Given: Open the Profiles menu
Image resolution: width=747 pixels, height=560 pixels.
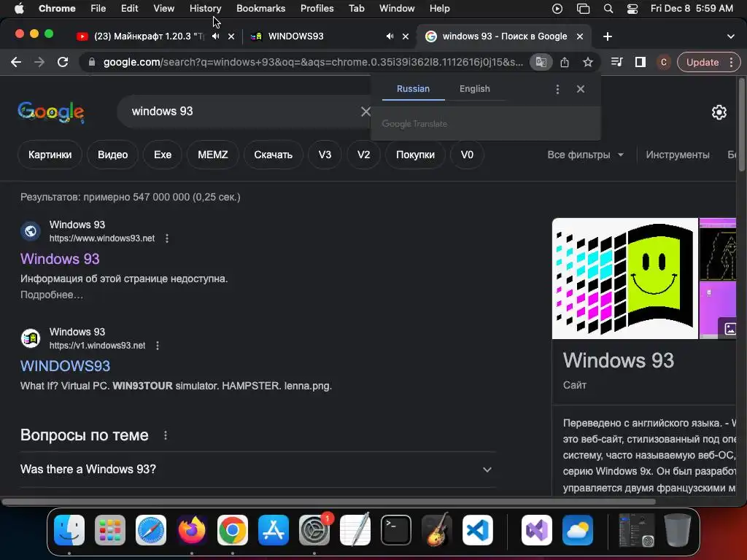Looking at the screenshot, I should tap(317, 8).
